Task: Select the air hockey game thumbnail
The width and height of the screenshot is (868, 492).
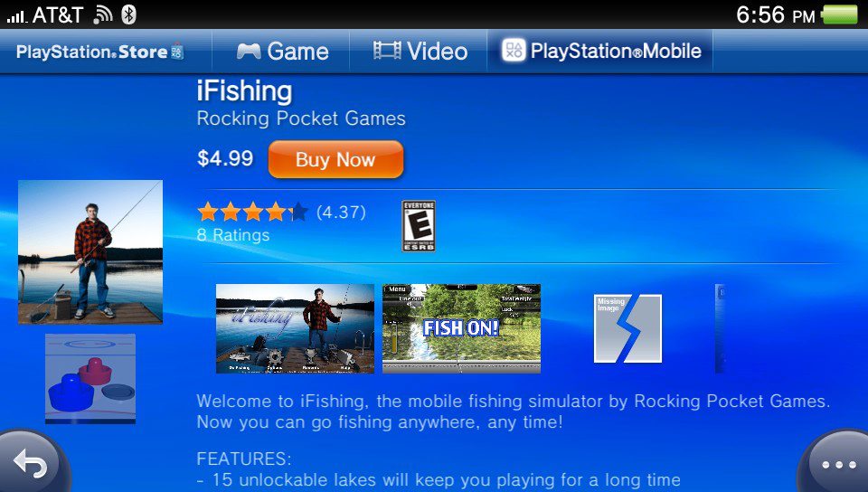Action: [90, 379]
